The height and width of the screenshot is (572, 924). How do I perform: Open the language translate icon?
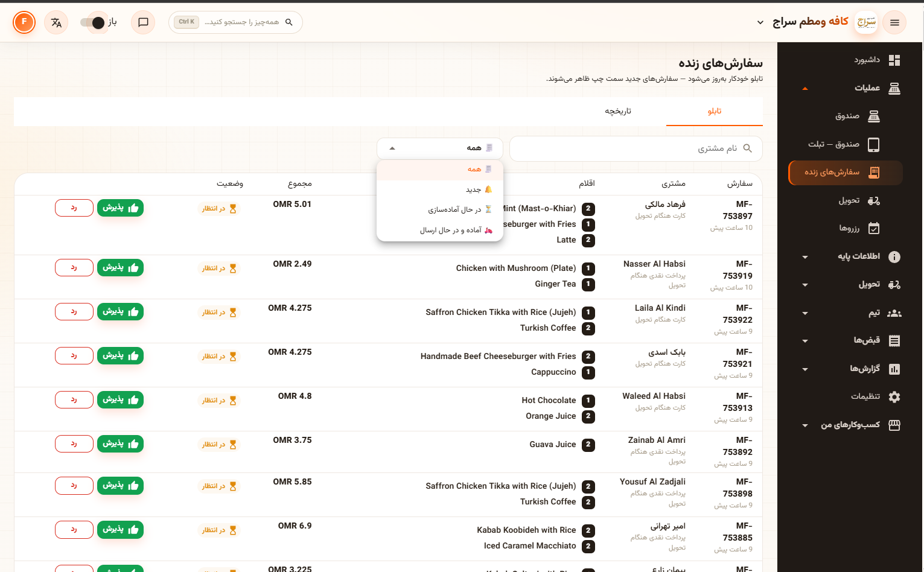click(56, 23)
